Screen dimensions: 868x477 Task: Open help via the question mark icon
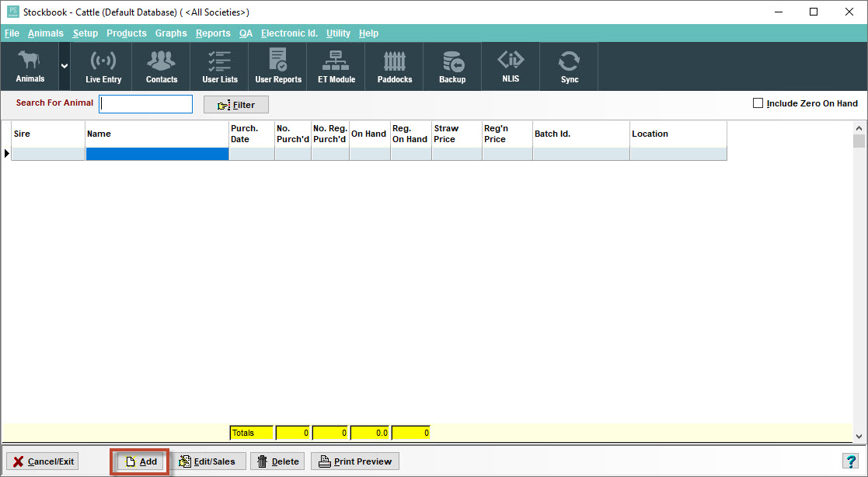click(x=849, y=461)
